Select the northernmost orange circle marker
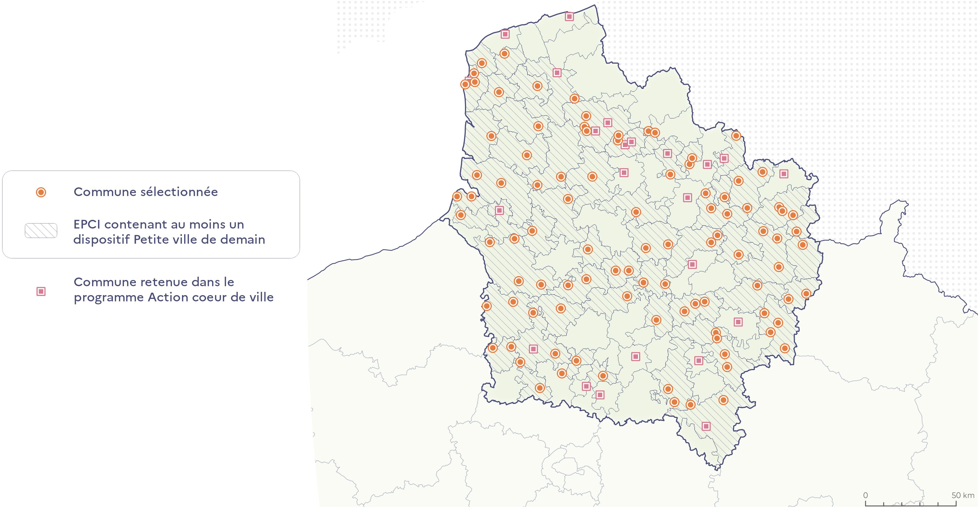This screenshot has width=980, height=509. [504, 54]
